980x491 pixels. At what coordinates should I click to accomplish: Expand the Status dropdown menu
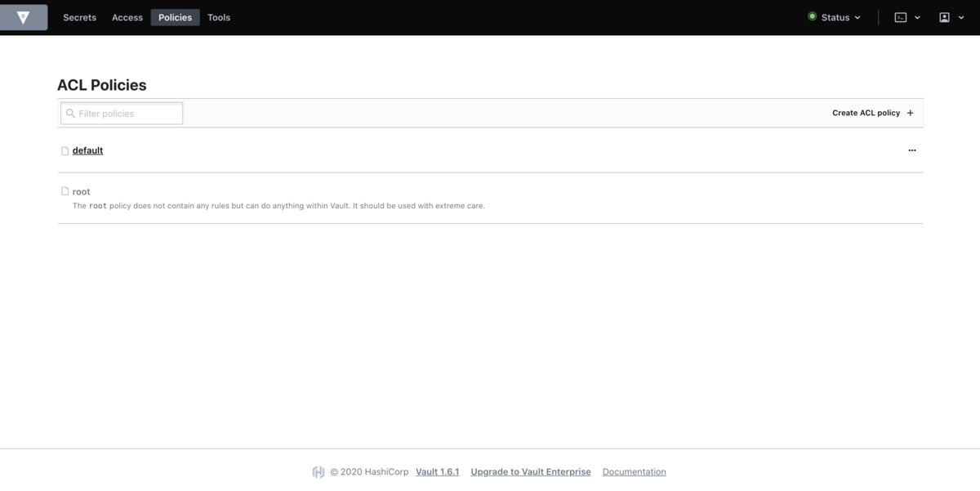pyautogui.click(x=834, y=17)
